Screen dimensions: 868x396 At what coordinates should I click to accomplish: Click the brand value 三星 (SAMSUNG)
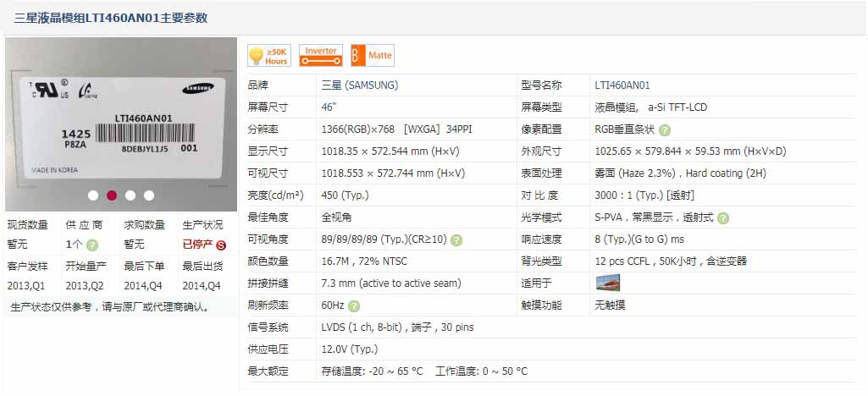click(359, 85)
